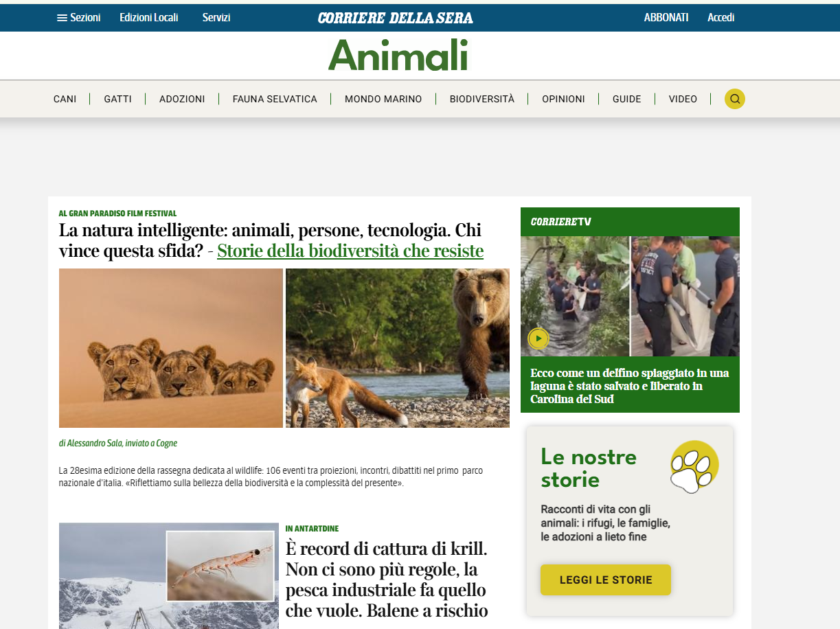Click the green Animali section logo
Screen dimensions: 840x629
coord(398,56)
